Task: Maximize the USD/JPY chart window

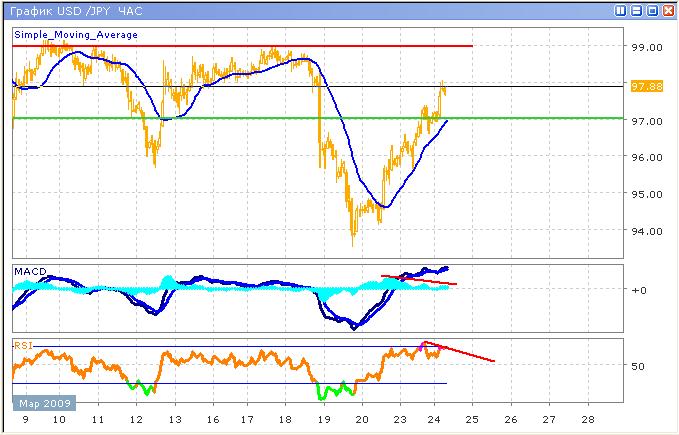Action: [652, 11]
